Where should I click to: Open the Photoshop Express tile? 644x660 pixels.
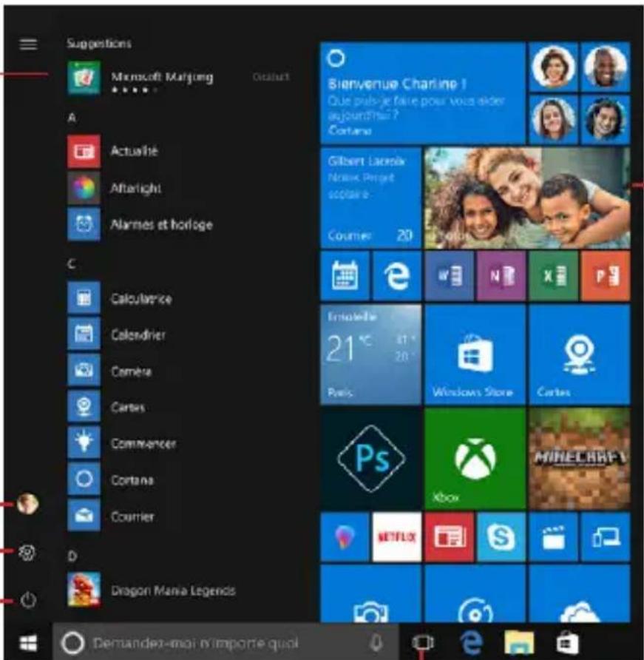(x=370, y=458)
